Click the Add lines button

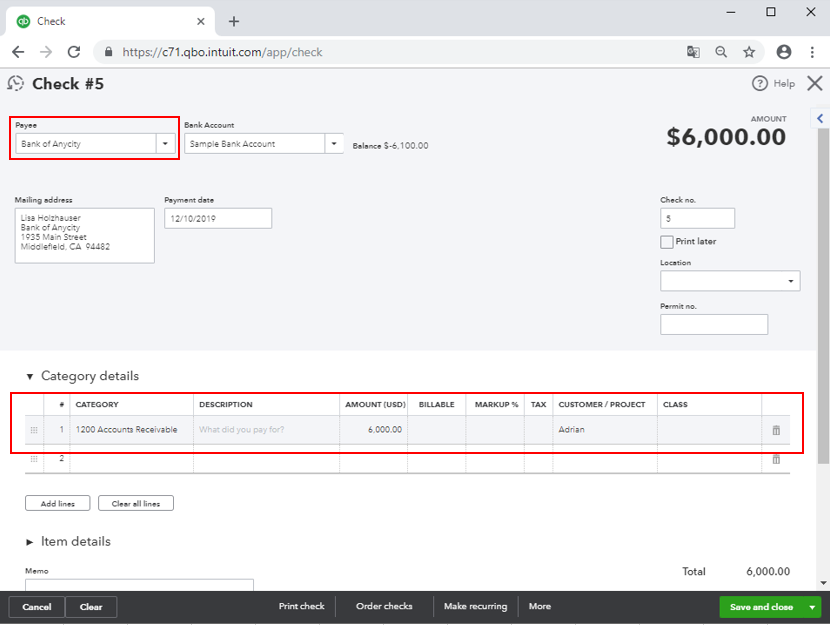pyautogui.click(x=57, y=503)
